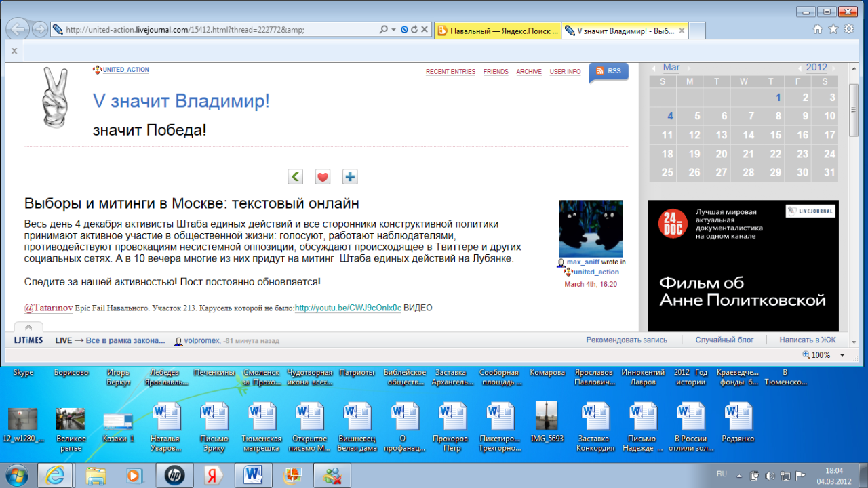This screenshot has height=488, width=868.
Task: Open volpromex user link in LJ Times bar
Action: coord(201,340)
